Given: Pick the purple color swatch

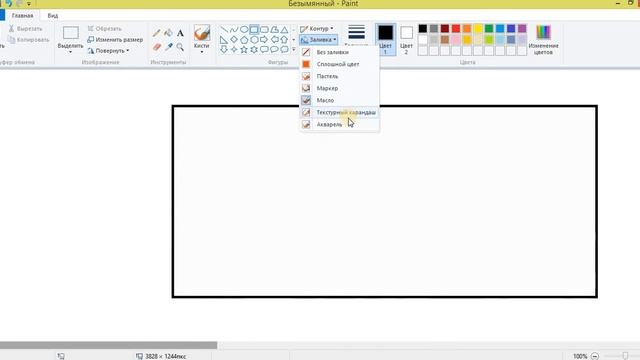Looking at the screenshot, I should (x=522, y=29).
